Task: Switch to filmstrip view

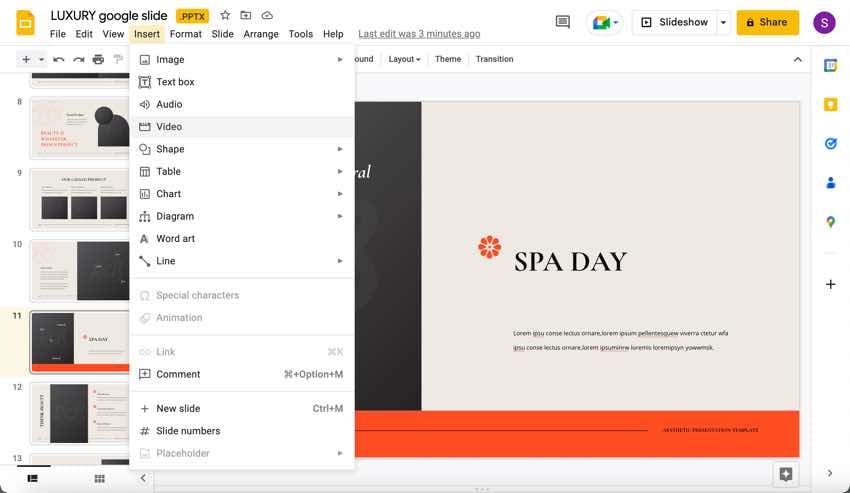Action: click(x=32, y=479)
